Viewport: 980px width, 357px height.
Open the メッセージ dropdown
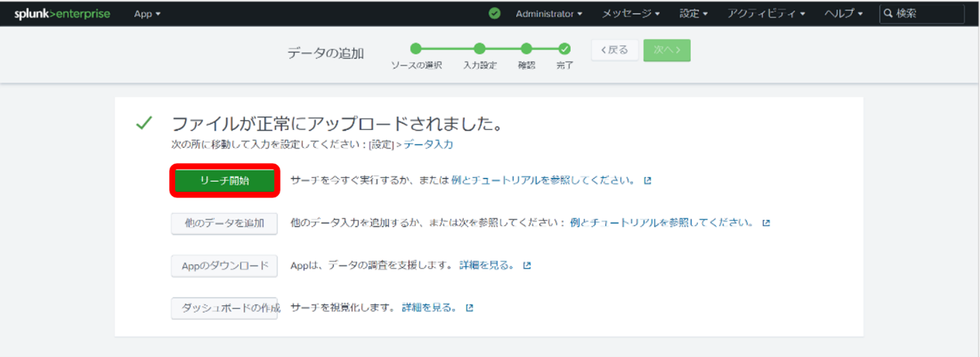coord(631,14)
